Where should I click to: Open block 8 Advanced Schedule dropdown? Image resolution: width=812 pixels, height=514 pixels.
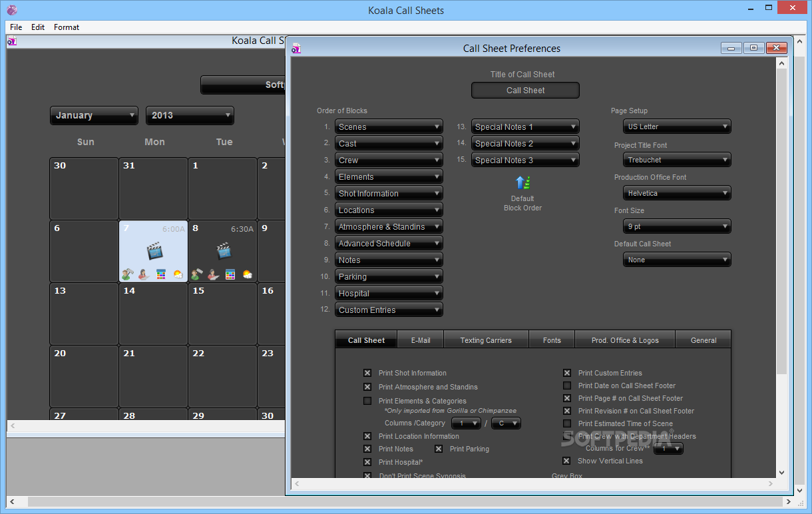click(389, 243)
